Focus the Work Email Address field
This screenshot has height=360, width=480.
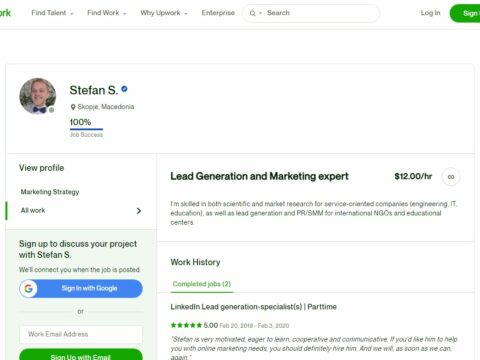pyautogui.click(x=81, y=334)
